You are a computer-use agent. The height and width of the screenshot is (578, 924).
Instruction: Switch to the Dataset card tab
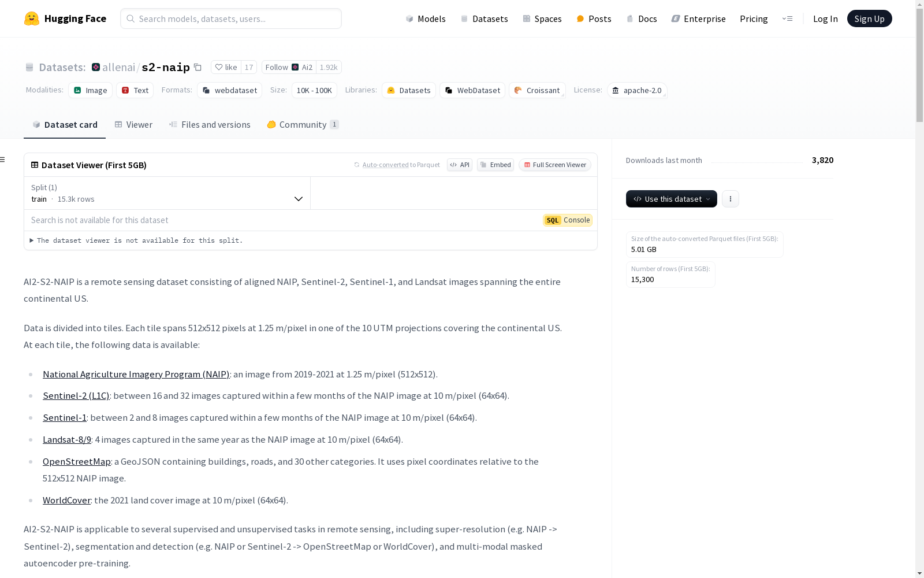click(x=65, y=124)
